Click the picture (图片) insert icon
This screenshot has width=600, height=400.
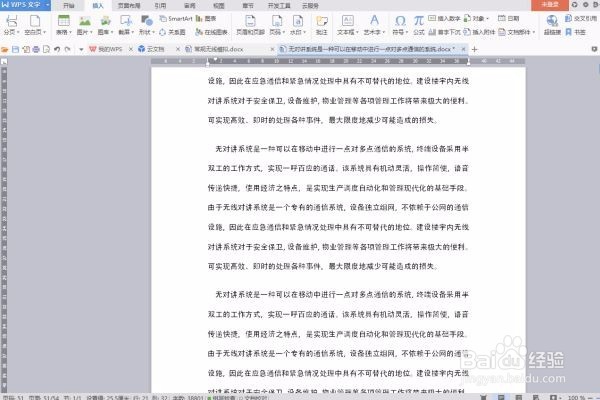click(85, 20)
